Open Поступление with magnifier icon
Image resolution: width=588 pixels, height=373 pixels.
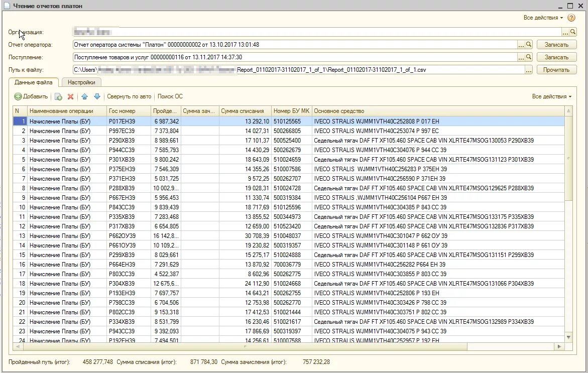(x=528, y=57)
